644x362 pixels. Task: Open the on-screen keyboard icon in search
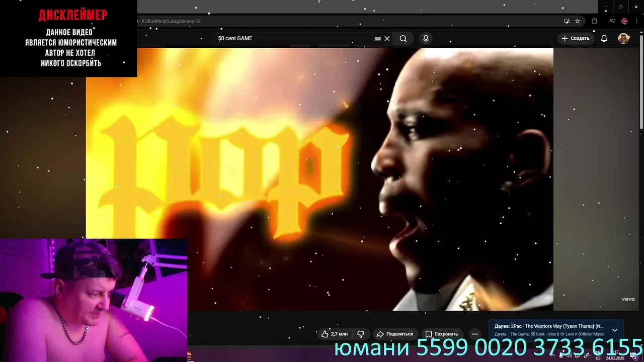tap(377, 39)
